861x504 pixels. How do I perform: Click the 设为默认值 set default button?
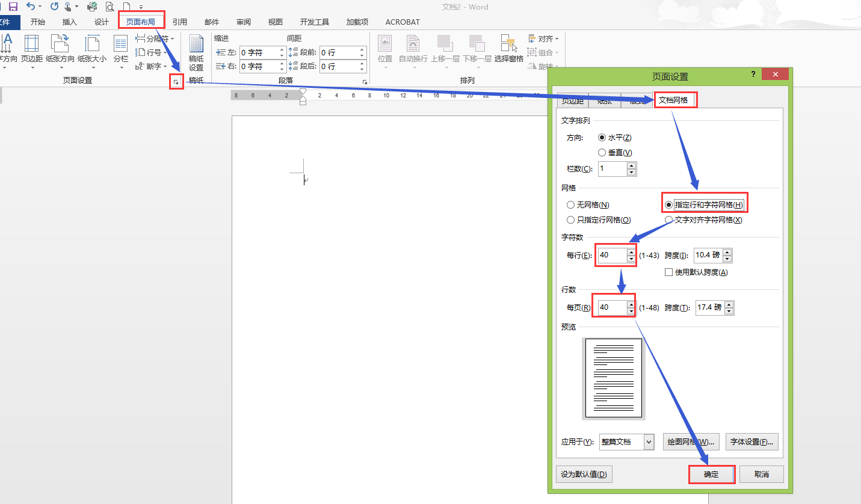(x=584, y=474)
